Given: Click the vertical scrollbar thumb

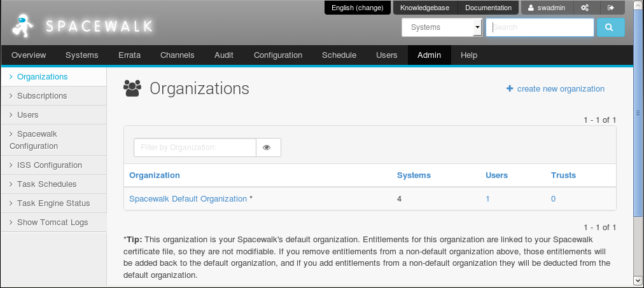Looking at the screenshot, I should [638, 113].
